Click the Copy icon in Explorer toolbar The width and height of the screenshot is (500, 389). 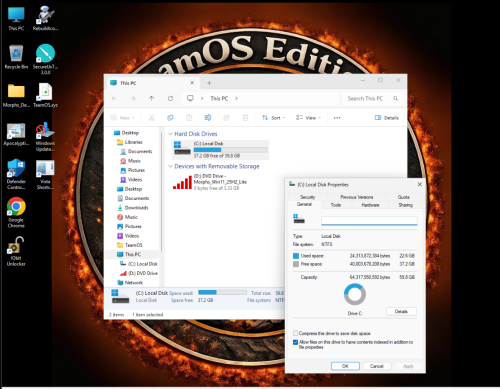click(170, 118)
